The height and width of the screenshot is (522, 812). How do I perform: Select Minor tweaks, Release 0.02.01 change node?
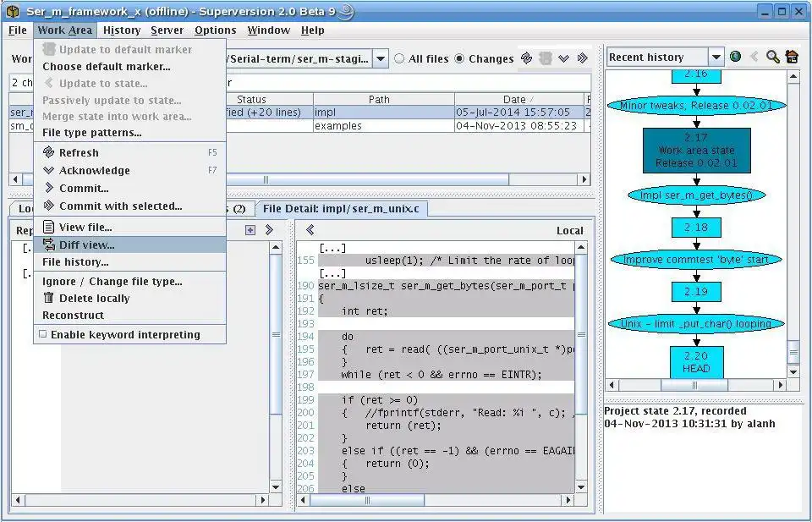point(696,105)
